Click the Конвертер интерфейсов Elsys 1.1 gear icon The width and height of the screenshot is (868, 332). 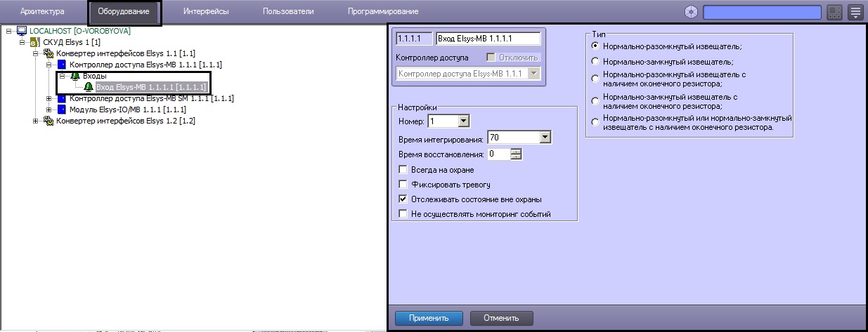click(x=48, y=53)
